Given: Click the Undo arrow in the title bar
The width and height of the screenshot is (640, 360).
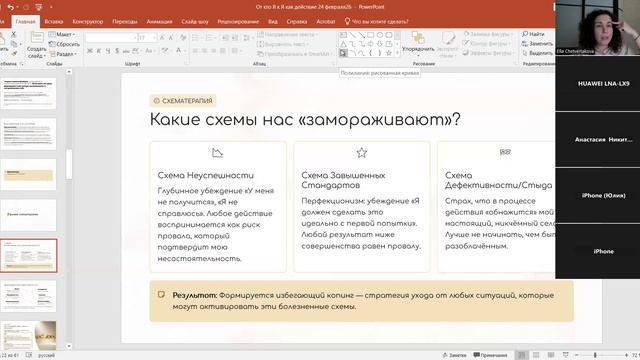Looking at the screenshot, I should (11, 7).
